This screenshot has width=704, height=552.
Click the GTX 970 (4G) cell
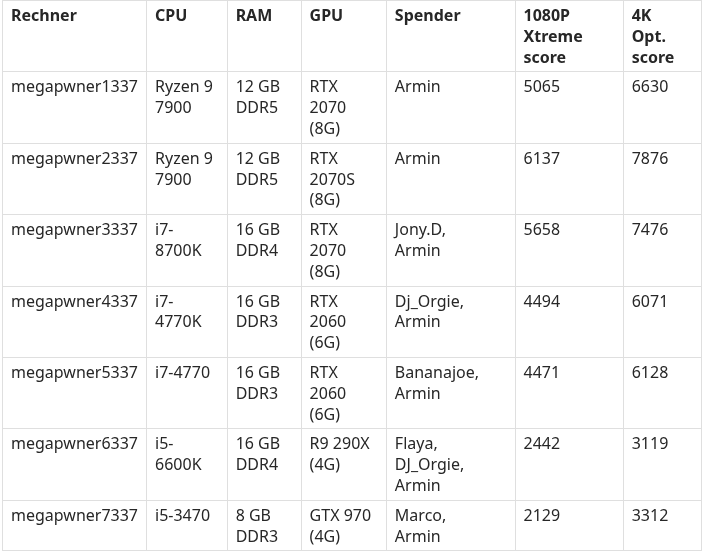(x=340, y=526)
